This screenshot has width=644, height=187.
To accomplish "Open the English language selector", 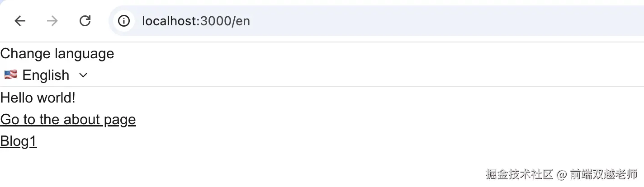I will [x=46, y=75].
